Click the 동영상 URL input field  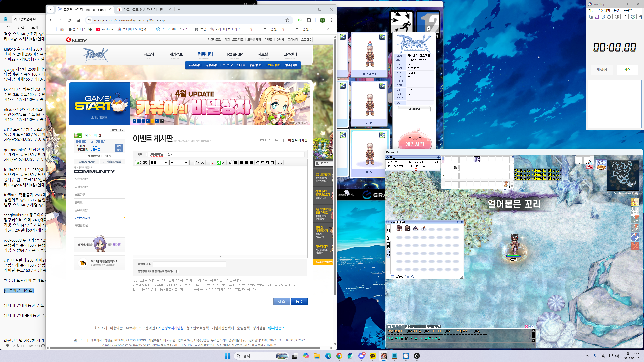coord(190,264)
